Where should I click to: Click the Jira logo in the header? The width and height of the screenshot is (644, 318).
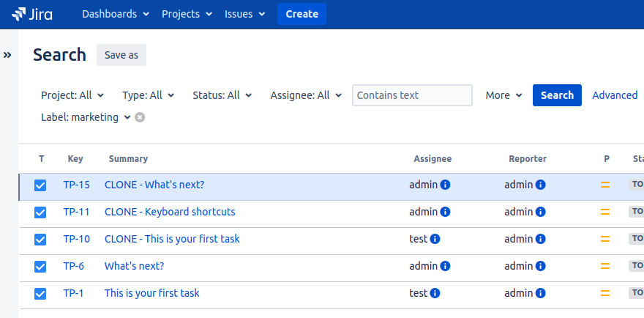click(32, 14)
